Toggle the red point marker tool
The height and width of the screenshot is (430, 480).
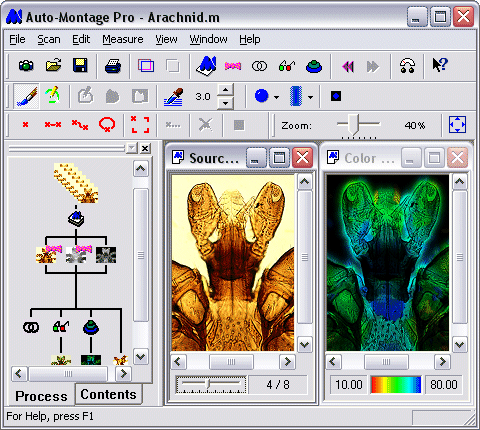coord(25,125)
